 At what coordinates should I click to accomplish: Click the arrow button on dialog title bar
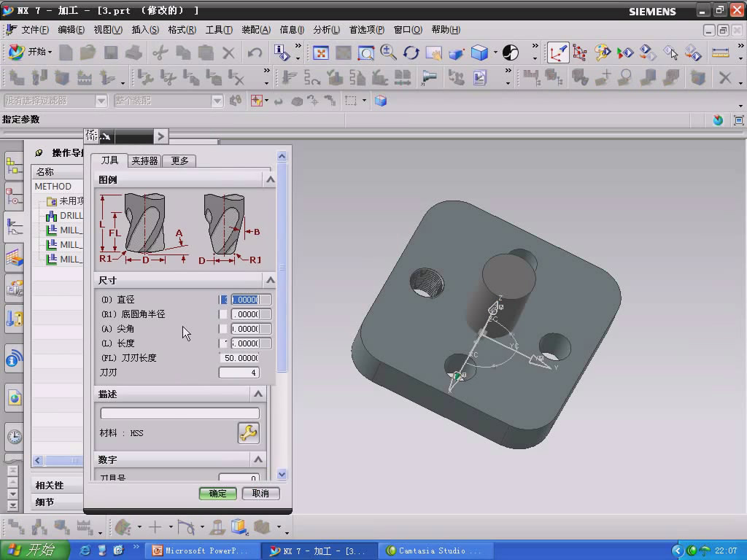click(x=160, y=136)
